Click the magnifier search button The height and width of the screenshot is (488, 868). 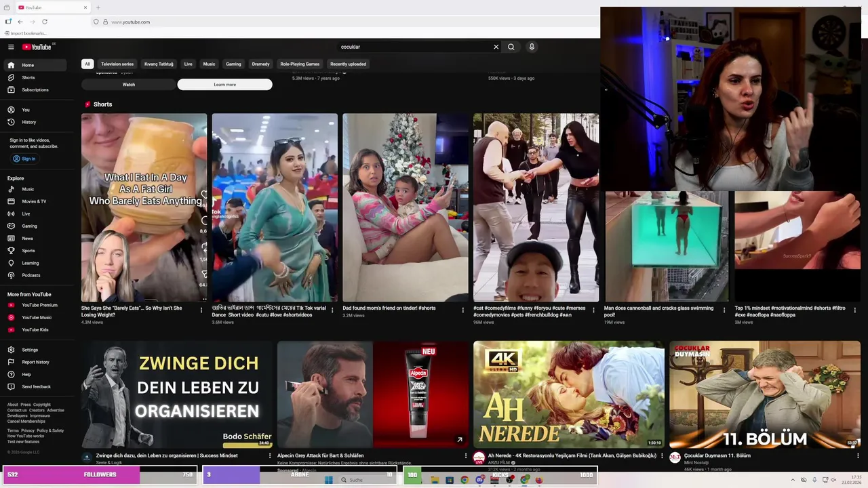pyautogui.click(x=511, y=47)
